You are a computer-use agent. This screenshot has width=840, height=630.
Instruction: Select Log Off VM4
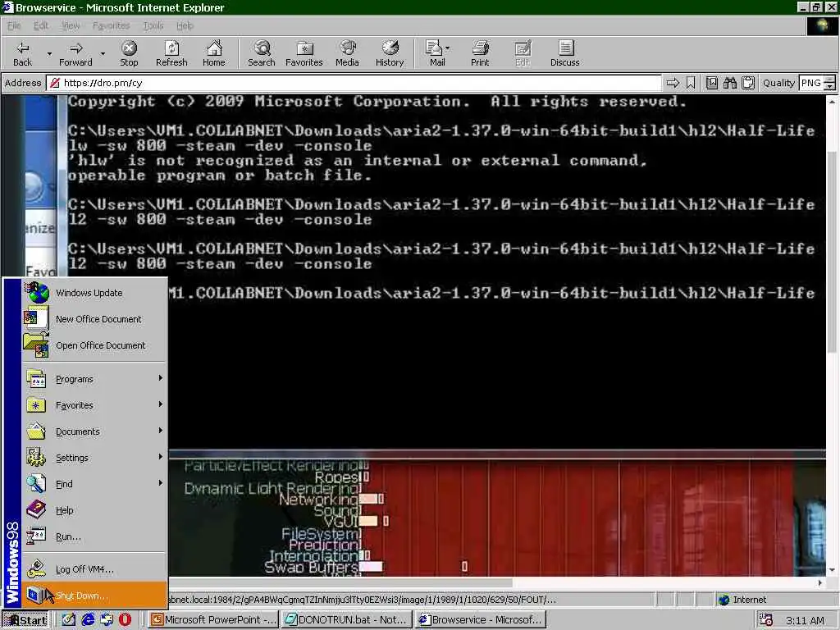tap(95, 569)
